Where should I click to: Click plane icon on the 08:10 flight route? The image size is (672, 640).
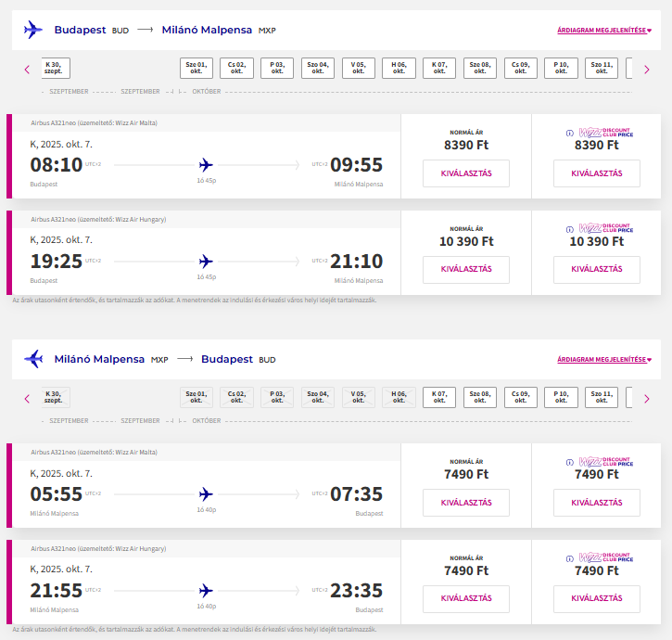(206, 165)
